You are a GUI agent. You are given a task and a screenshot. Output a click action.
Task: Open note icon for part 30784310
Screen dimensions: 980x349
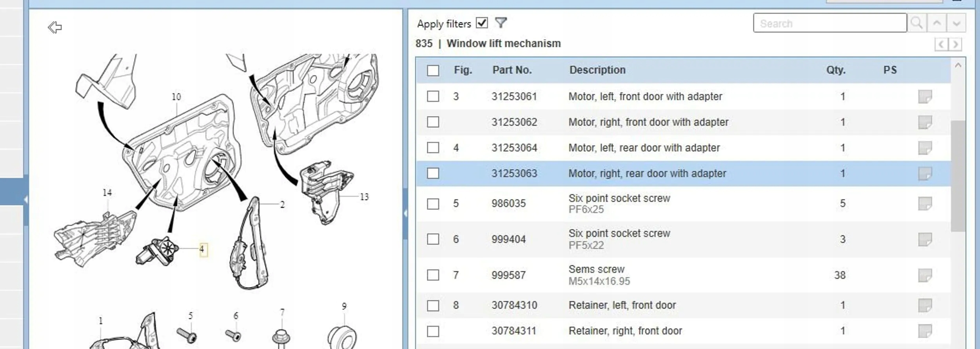(925, 305)
